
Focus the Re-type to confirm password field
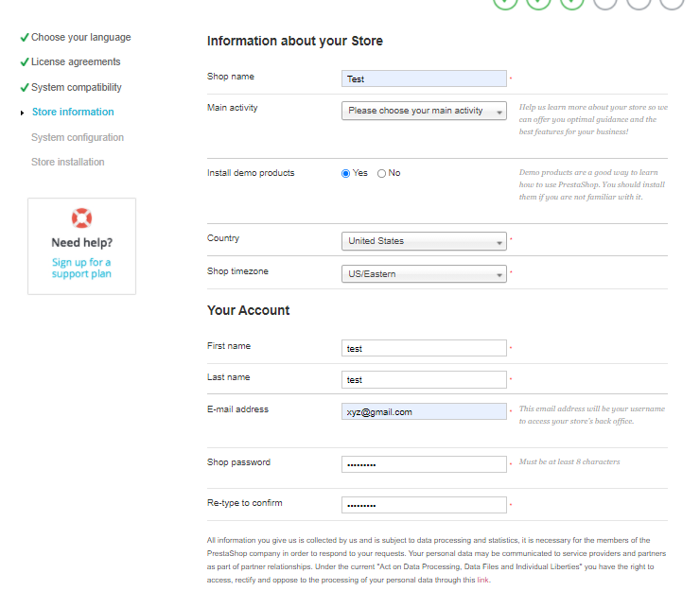pos(424,505)
